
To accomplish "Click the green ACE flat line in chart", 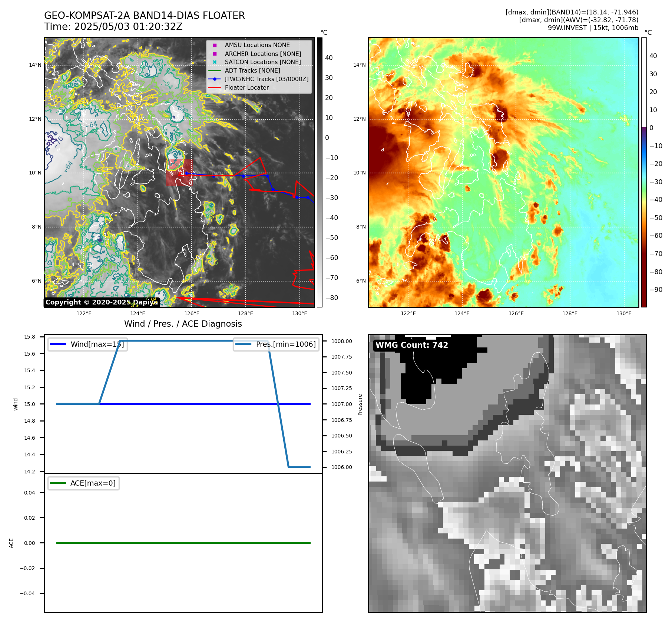I will (183, 543).
